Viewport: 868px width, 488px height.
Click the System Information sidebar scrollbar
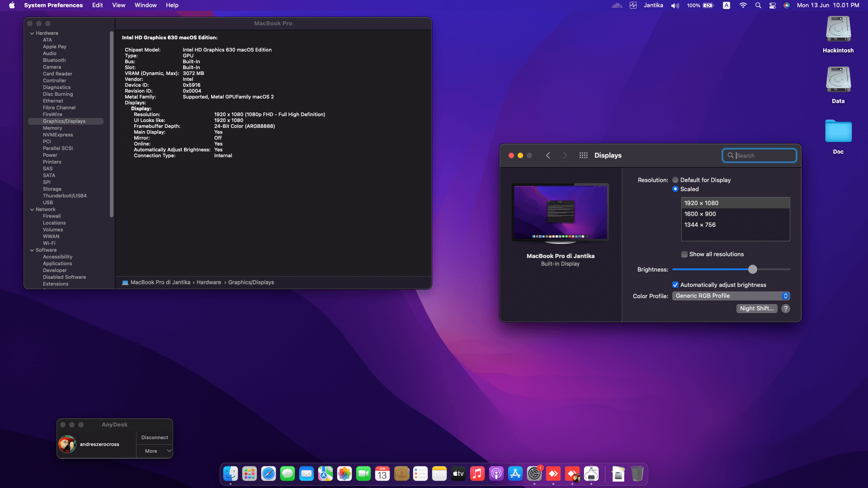click(112, 124)
